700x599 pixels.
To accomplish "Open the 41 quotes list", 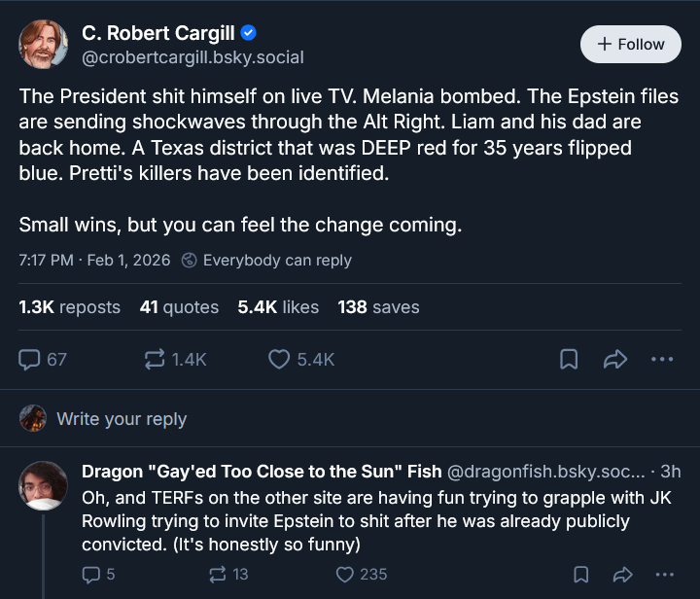I will click(x=179, y=307).
